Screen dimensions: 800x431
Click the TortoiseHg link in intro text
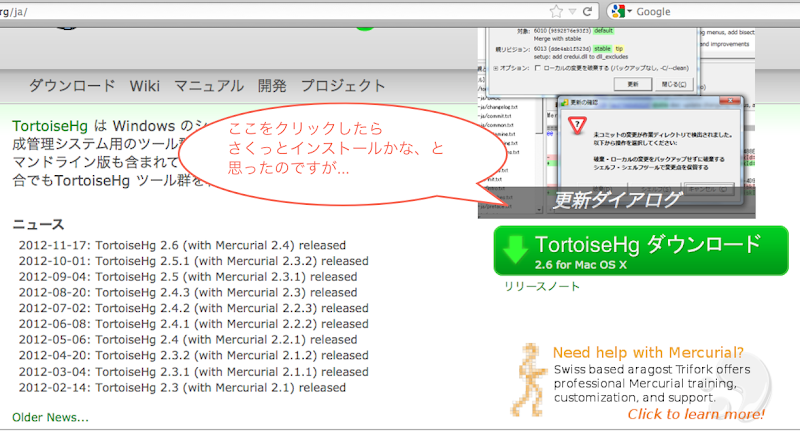[50, 125]
